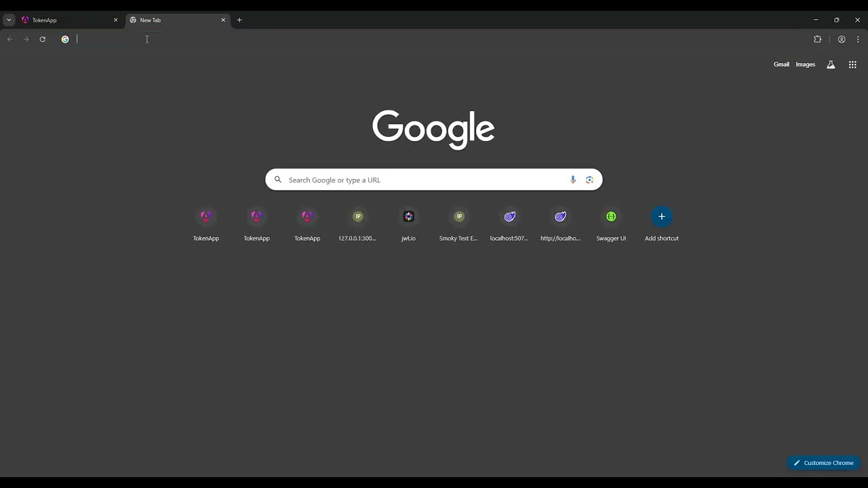This screenshot has width=868, height=488.
Task: Click the Add shortcut button
Action: click(662, 224)
